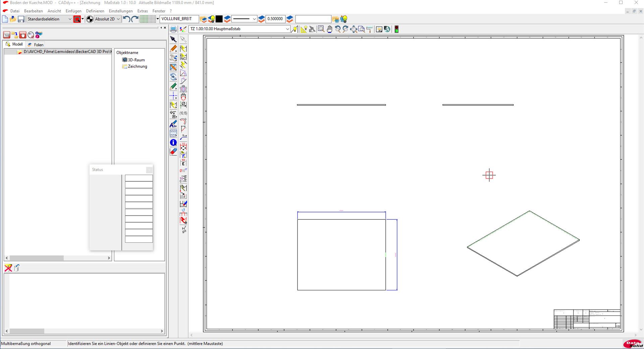Click the Ø10 H7 diameter dimension icon
This screenshot has width=644, height=349.
click(x=183, y=170)
